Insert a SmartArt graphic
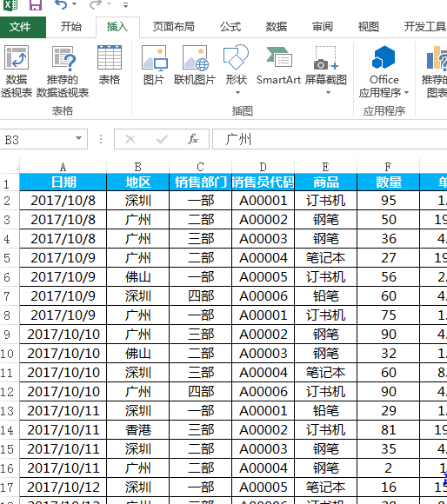The width and height of the screenshot is (447, 504). tap(278, 66)
